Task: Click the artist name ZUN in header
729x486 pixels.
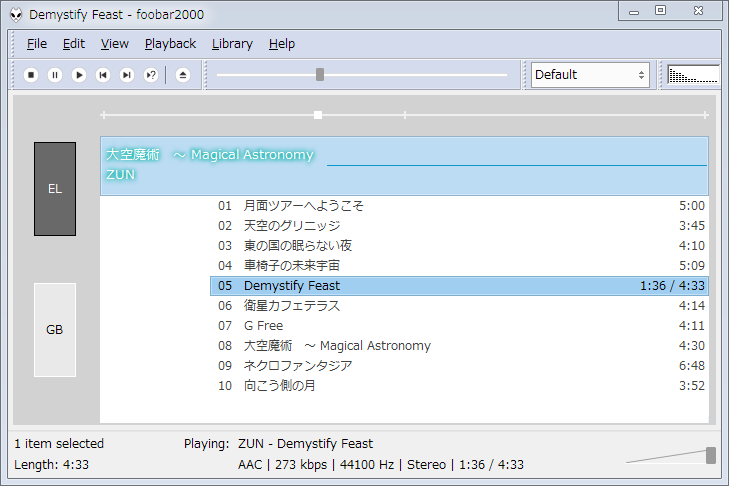Action: pos(120,174)
